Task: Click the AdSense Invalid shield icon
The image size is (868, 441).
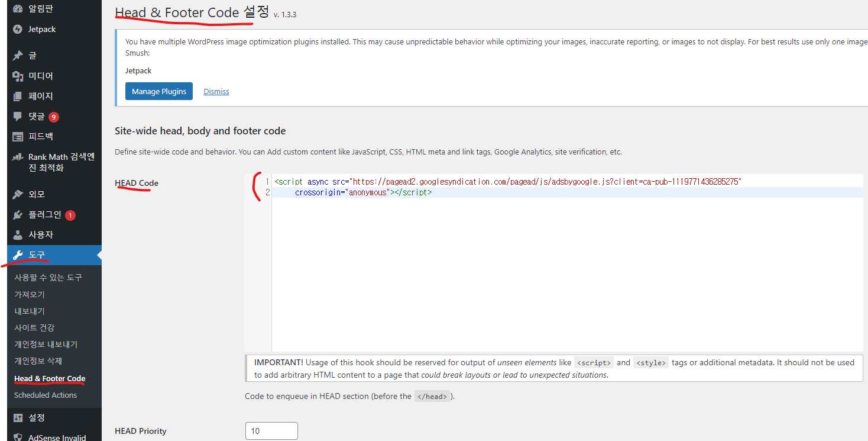Action: pos(18,438)
